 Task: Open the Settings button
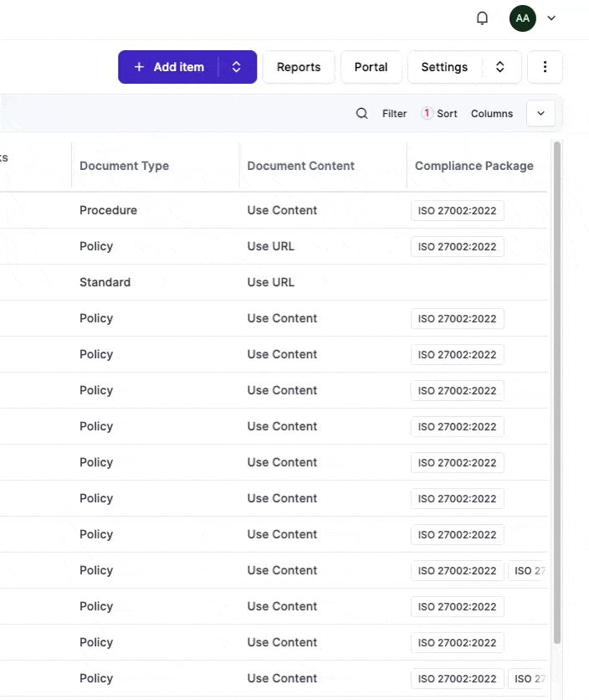coord(444,67)
